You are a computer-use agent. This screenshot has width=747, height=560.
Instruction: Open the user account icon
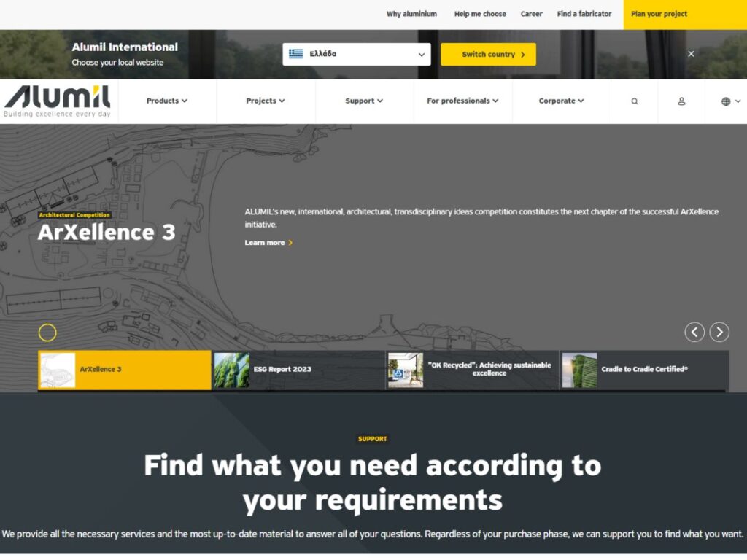click(x=681, y=101)
